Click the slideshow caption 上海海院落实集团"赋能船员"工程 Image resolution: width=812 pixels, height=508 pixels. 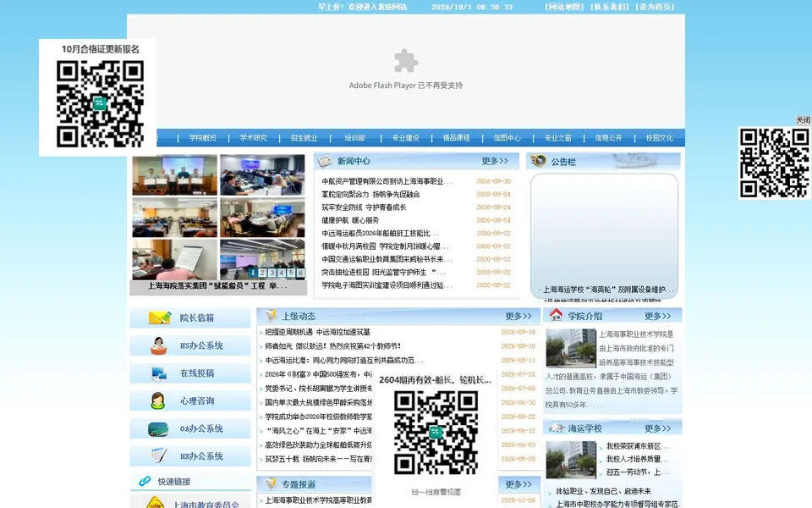[x=217, y=285]
